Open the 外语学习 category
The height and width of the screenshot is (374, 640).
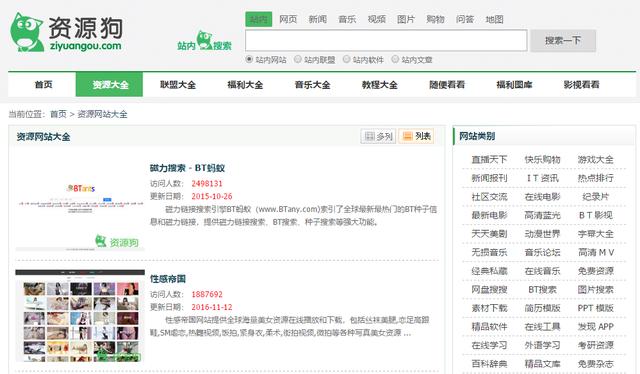pyautogui.click(x=542, y=345)
